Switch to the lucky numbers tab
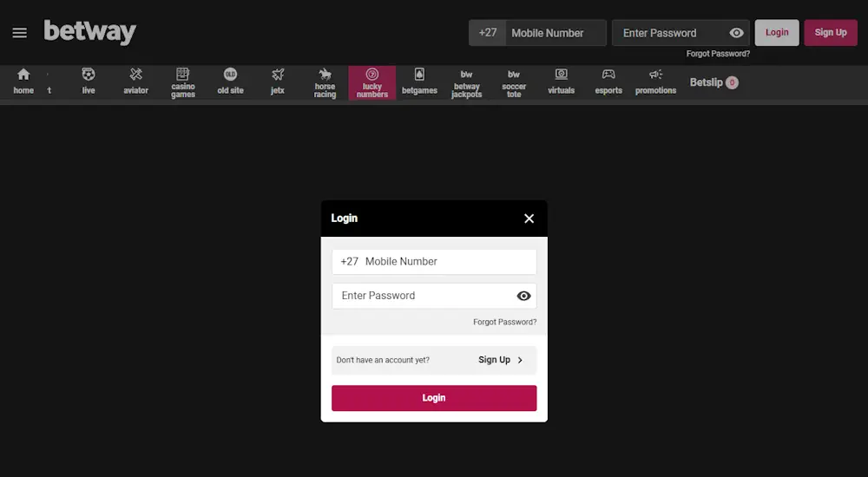The height and width of the screenshot is (477, 868). [372, 82]
